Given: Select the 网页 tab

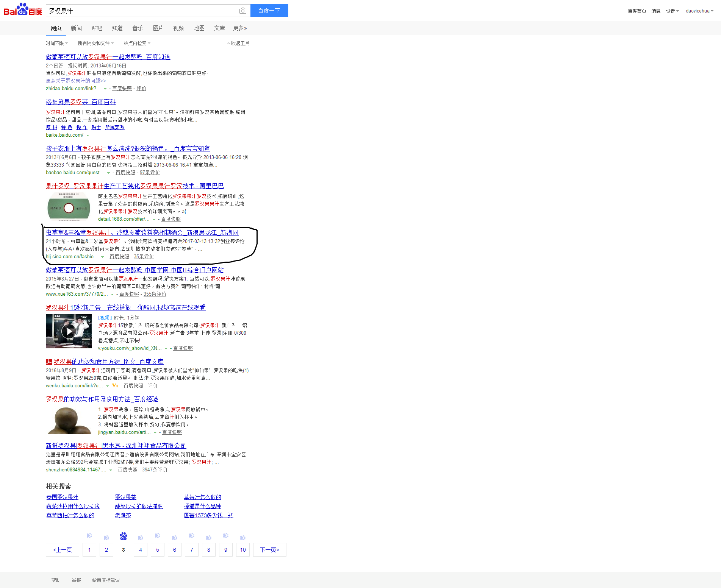Looking at the screenshot, I should 56,28.
